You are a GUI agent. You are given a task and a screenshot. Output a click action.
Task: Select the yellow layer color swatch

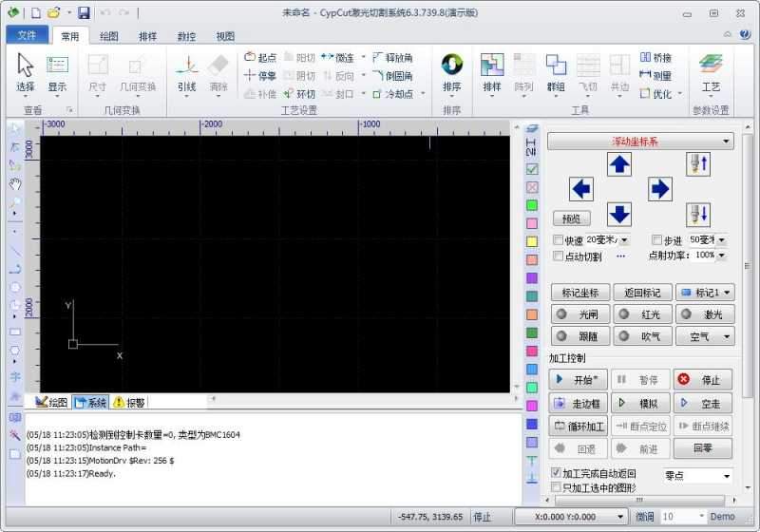pos(532,241)
